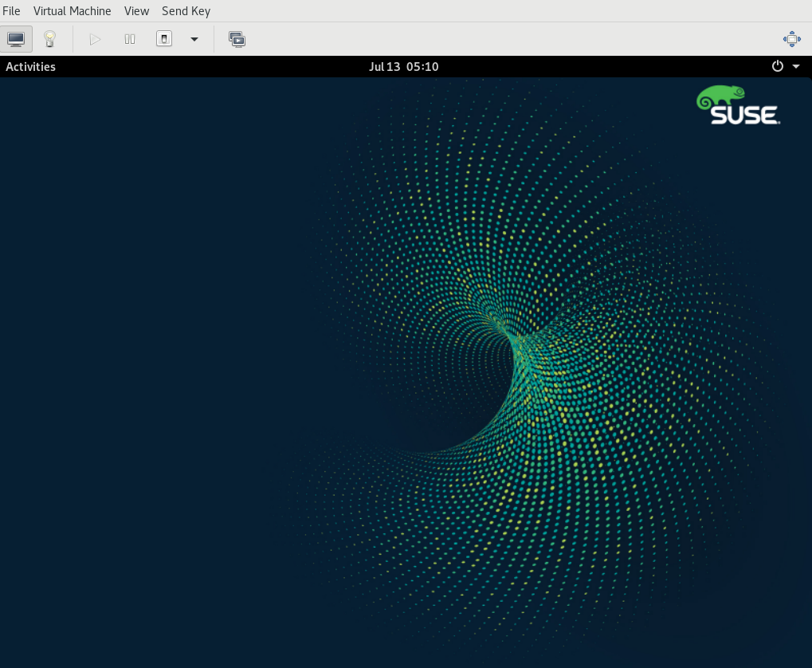This screenshot has height=668, width=812.
Task: Show the graphical console view
Action: point(16,38)
